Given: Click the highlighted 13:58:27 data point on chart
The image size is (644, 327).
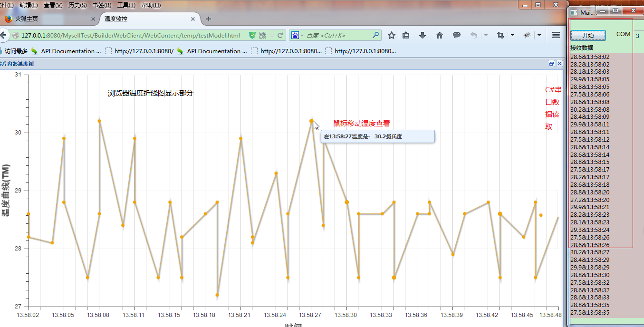Looking at the screenshot, I should 311,121.
